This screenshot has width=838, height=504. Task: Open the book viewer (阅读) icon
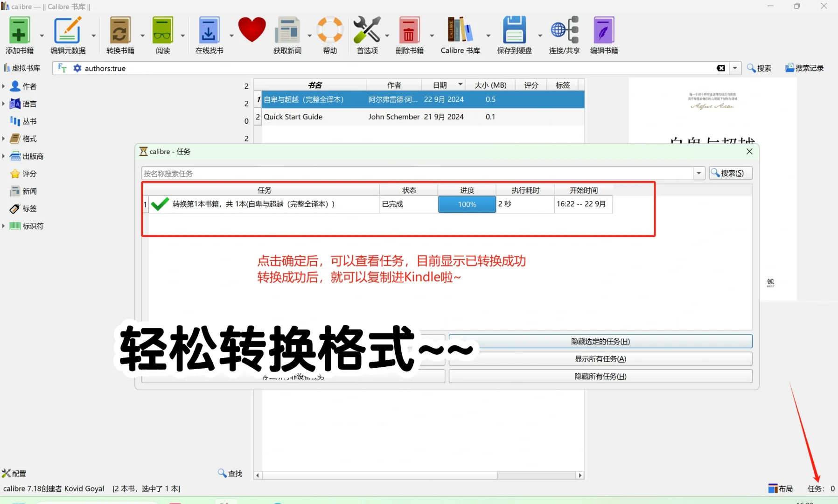pyautogui.click(x=162, y=30)
